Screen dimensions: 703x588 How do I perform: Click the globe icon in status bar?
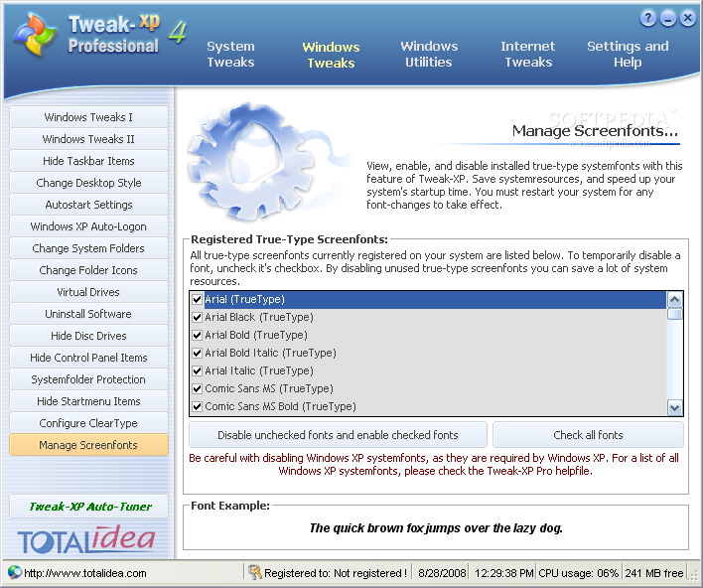coord(14,572)
